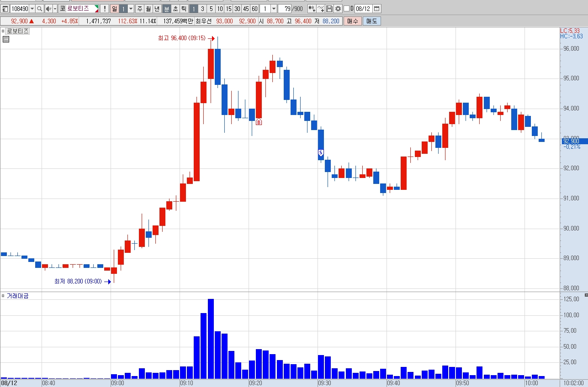Open the dropdown next to 일 1
Screen dimensions: 588x387
tap(131, 9)
